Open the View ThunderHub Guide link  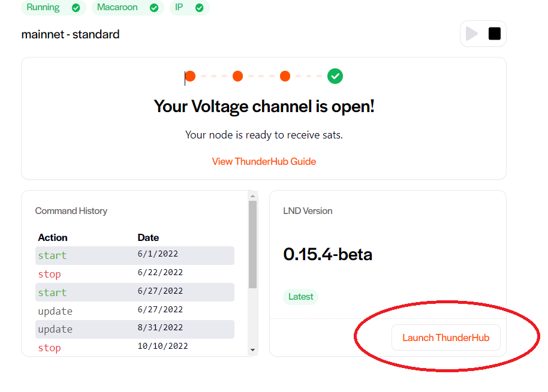point(264,161)
